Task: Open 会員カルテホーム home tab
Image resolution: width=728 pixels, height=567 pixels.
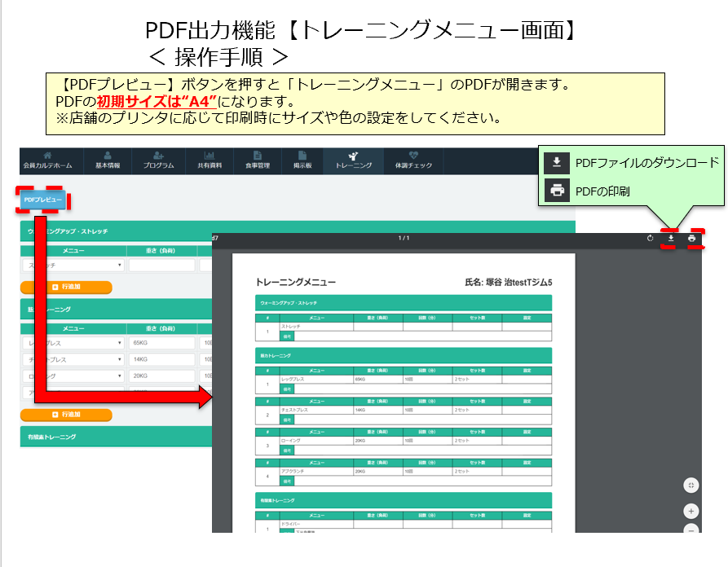Action: coord(47,160)
